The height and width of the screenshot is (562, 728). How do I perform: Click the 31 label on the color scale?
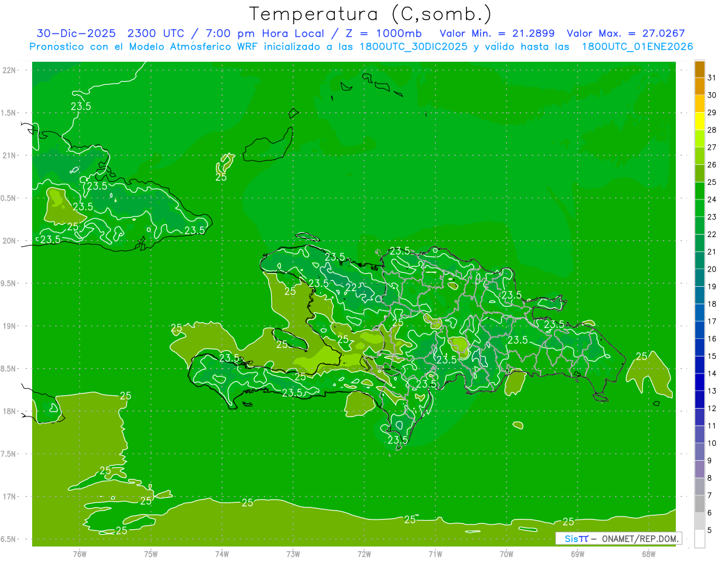pyautogui.click(x=712, y=78)
